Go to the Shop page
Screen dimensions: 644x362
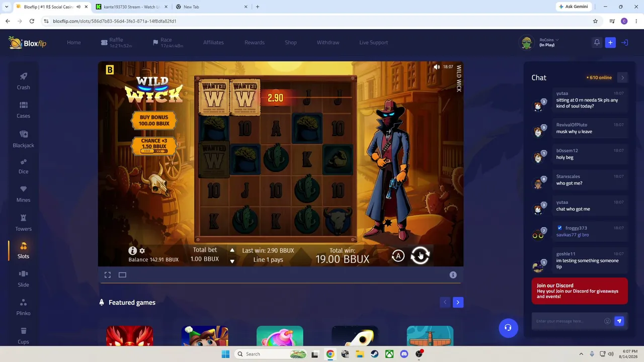tap(291, 43)
